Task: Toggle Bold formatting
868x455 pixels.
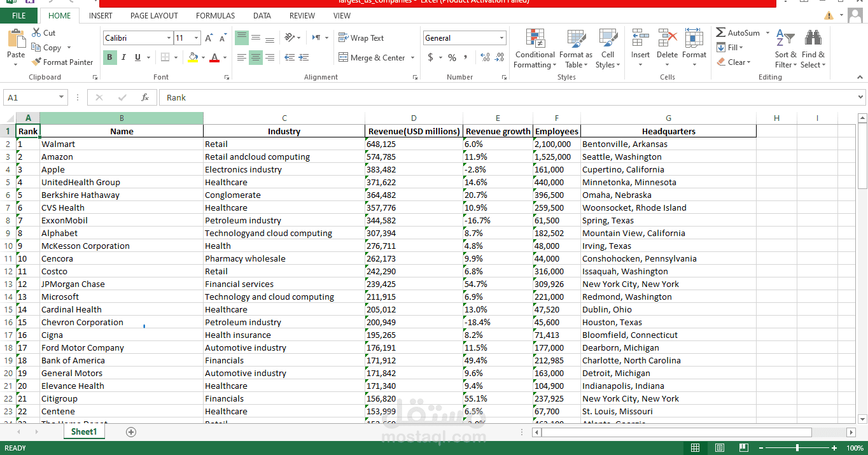Action: 110,57
